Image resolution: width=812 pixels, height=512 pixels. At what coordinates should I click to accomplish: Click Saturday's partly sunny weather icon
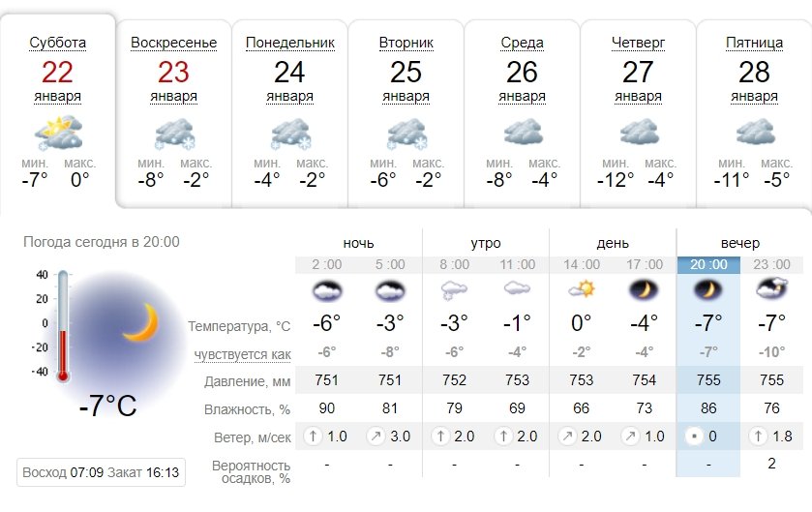click(58, 132)
